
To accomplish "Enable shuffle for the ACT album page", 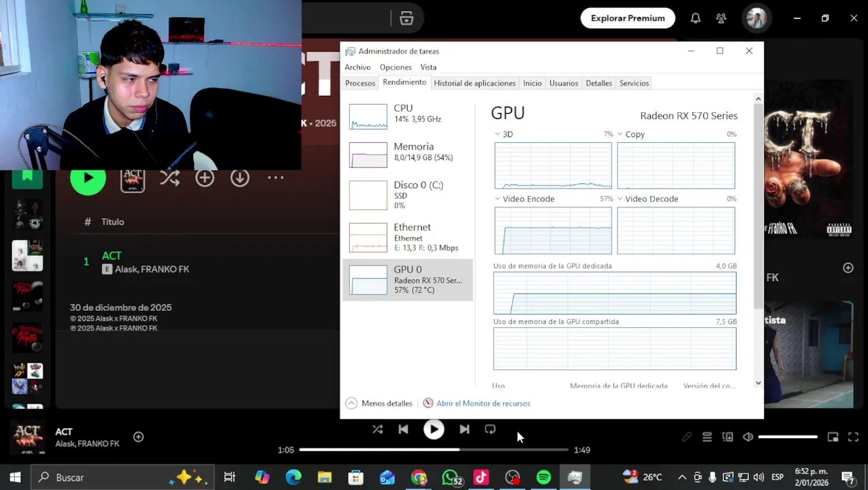I will click(170, 178).
